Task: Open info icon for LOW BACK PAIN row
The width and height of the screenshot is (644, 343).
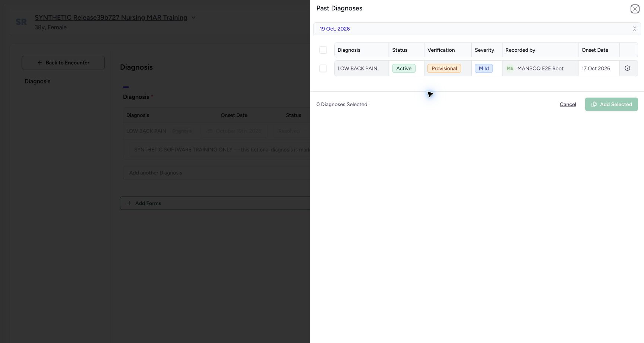Action: tap(627, 68)
